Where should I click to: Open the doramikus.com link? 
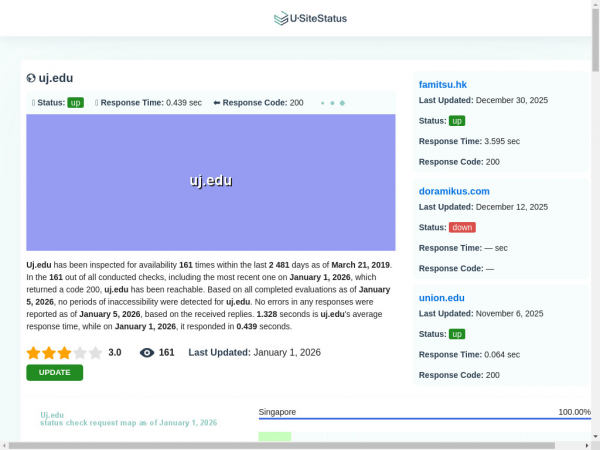pos(453,191)
